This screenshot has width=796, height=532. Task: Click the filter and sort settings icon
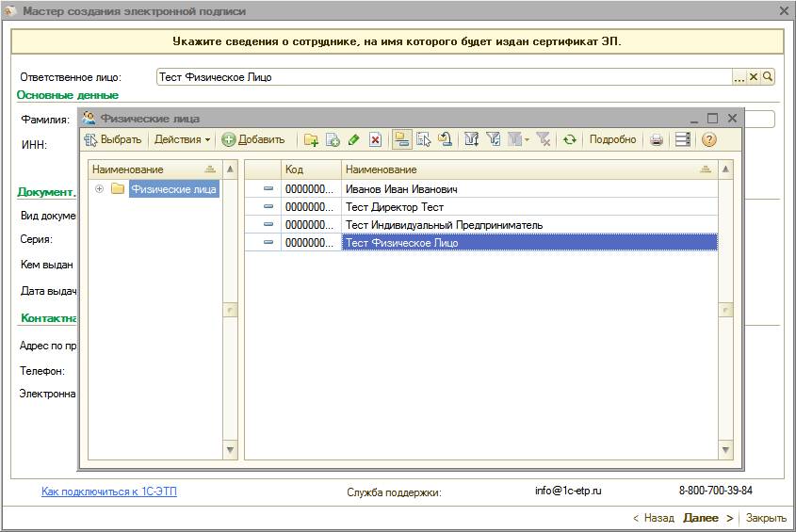tap(472, 139)
